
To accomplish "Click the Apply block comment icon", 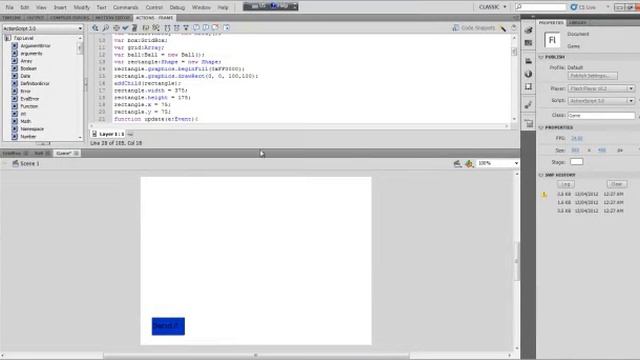I will tap(196, 28).
